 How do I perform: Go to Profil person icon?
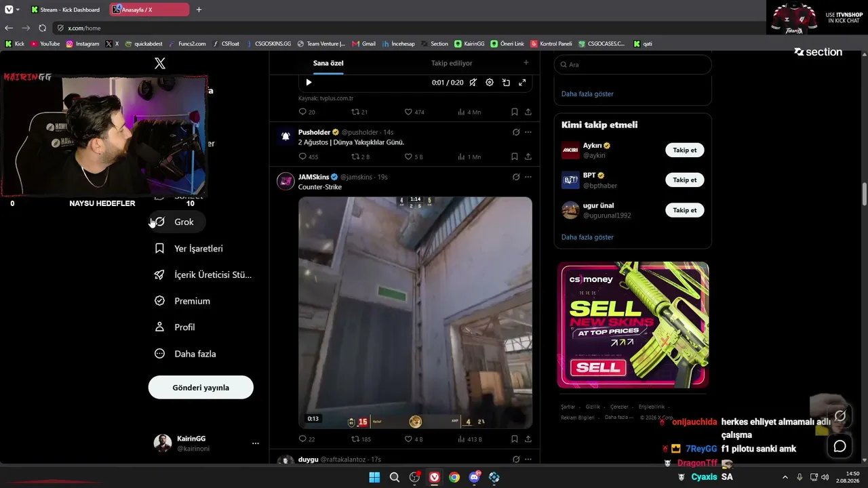tap(159, 327)
